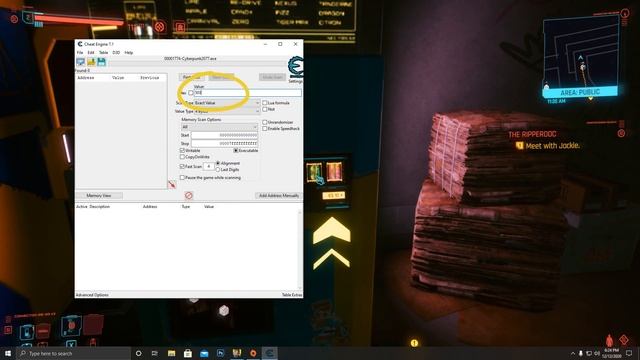Select the Last Digits radio button

(218, 169)
